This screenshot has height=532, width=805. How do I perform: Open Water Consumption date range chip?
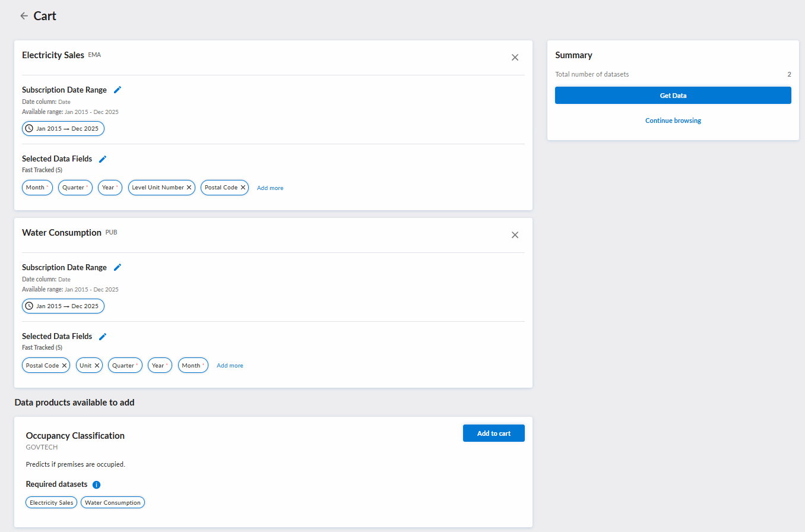coord(64,306)
